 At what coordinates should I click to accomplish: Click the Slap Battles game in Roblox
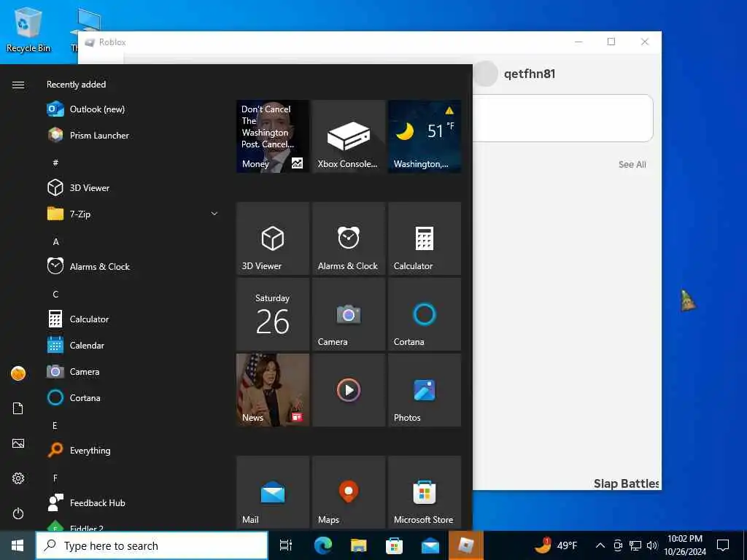(627, 483)
